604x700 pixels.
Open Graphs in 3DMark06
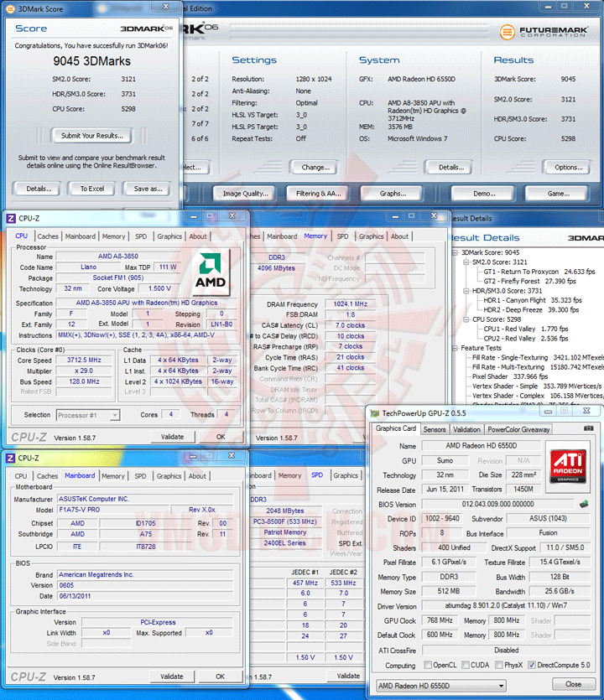point(393,194)
